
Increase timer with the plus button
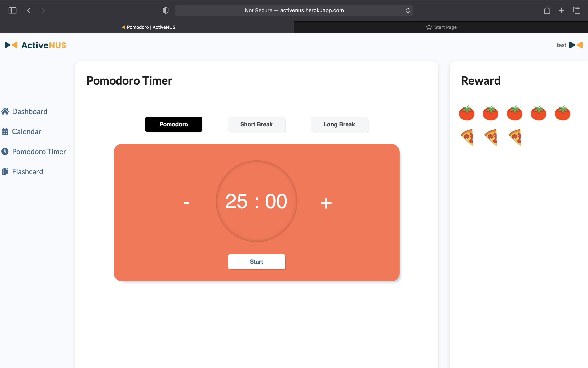point(326,203)
